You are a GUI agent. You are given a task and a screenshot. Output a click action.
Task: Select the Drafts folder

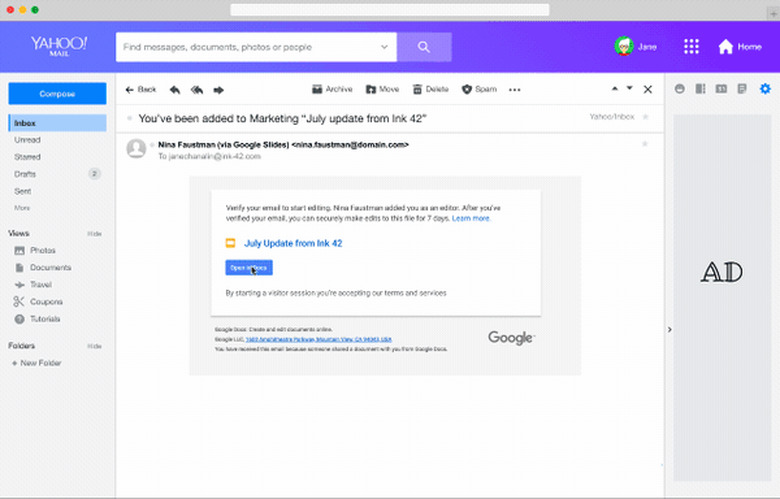[x=28, y=173]
